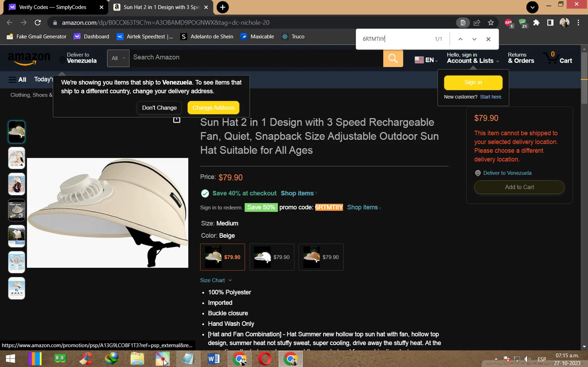Click Add to Cart button
This screenshot has width=588, height=367.
tap(519, 187)
